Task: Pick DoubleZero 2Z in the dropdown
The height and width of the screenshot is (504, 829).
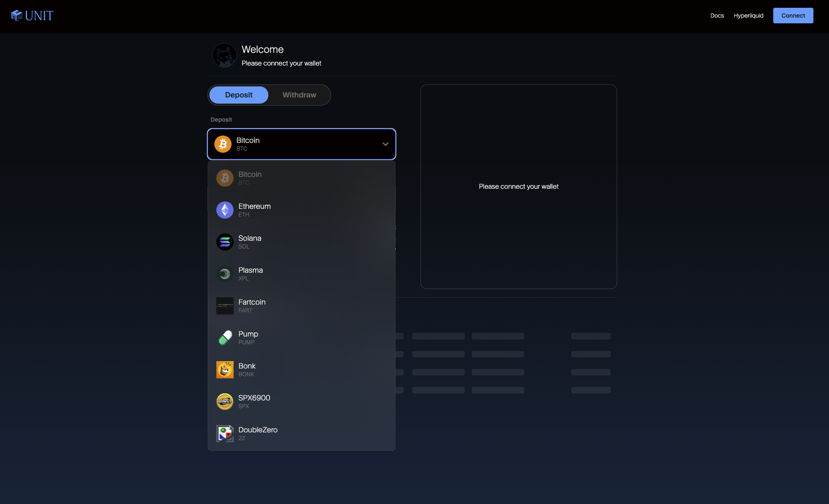Action: point(301,434)
